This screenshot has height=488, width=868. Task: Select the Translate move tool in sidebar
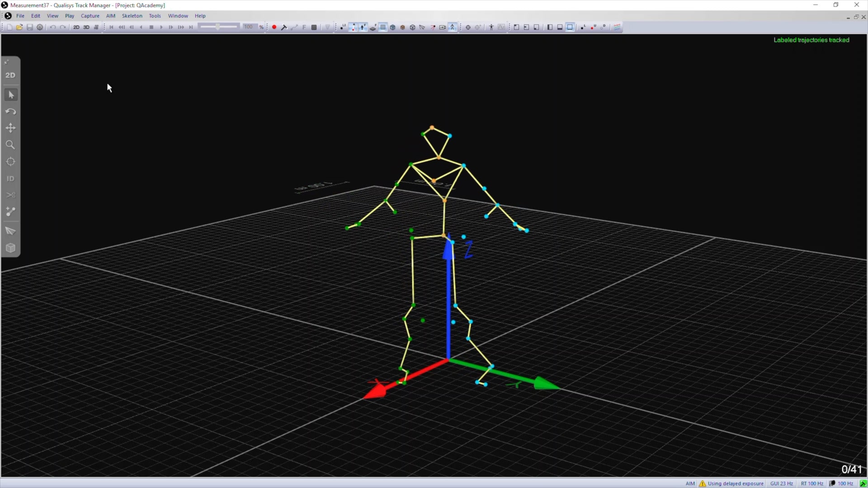tap(10, 128)
